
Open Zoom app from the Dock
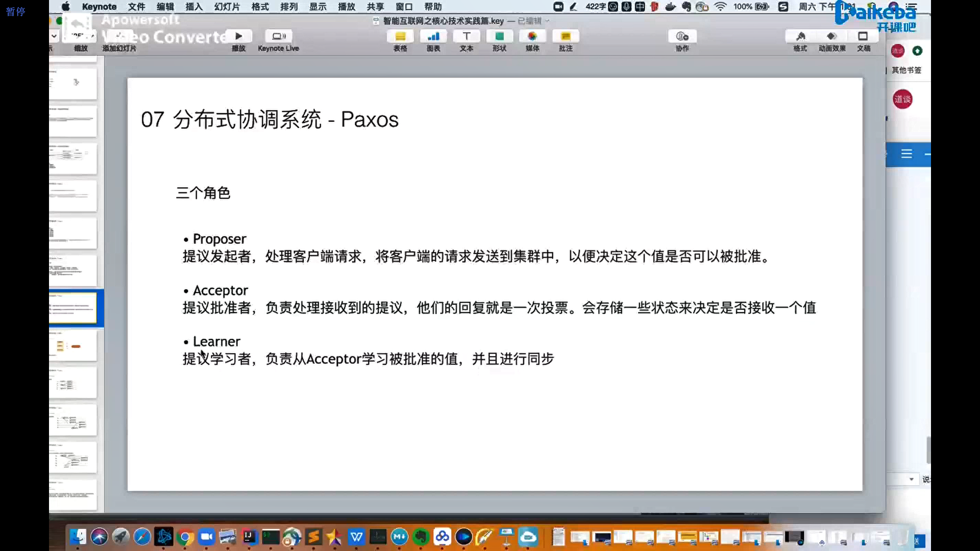point(206,537)
